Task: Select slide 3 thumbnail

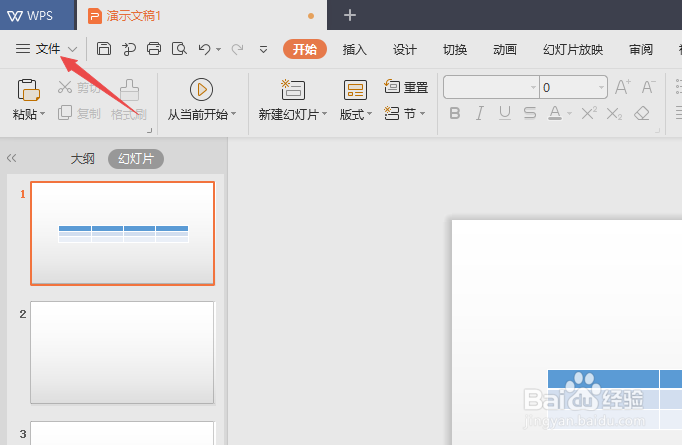Action: (x=122, y=433)
